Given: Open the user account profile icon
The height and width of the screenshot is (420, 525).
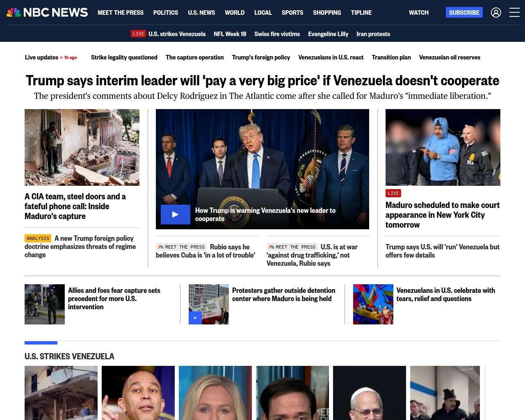Looking at the screenshot, I should 496,13.
